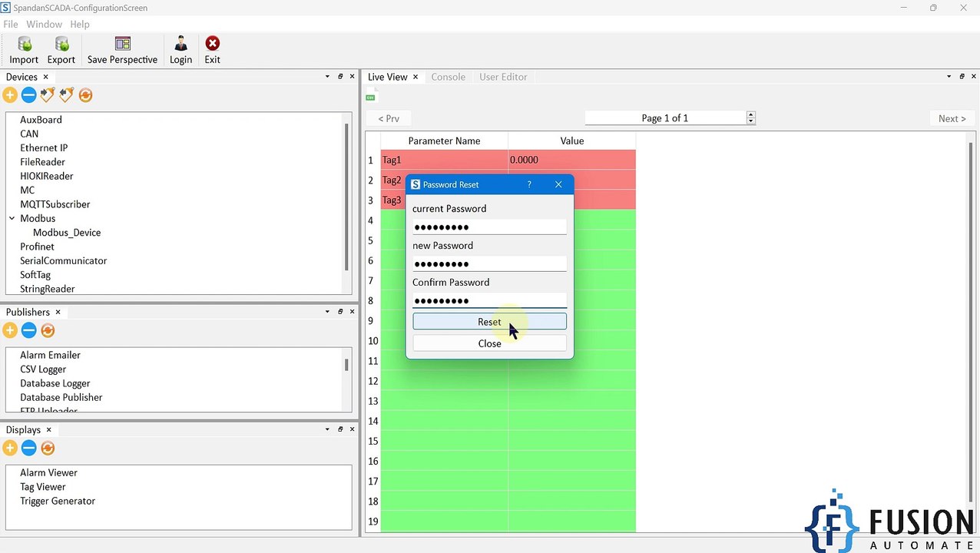Add a display with the Displays plus icon
980x553 pixels.
(x=10, y=448)
